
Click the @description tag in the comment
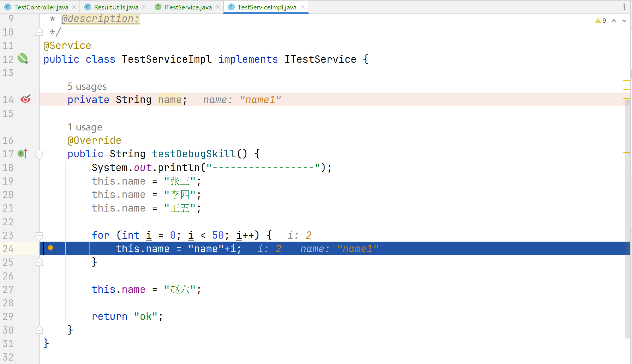point(100,19)
